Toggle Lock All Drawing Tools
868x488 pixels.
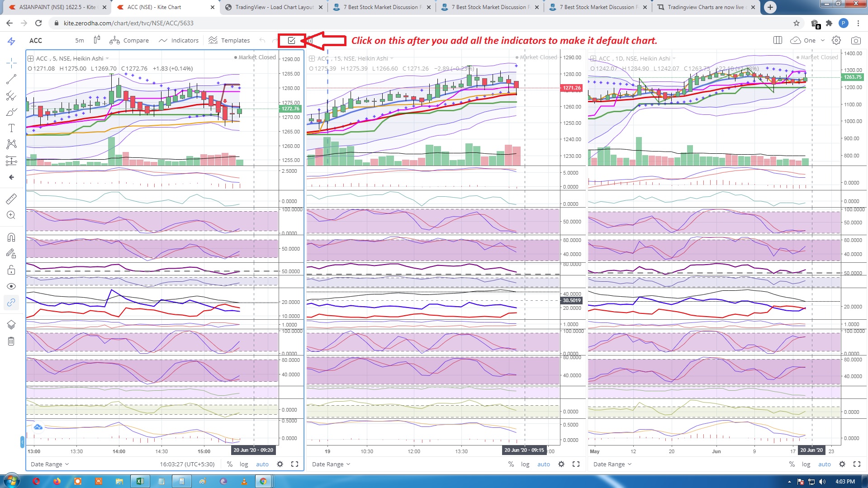pos(11,270)
